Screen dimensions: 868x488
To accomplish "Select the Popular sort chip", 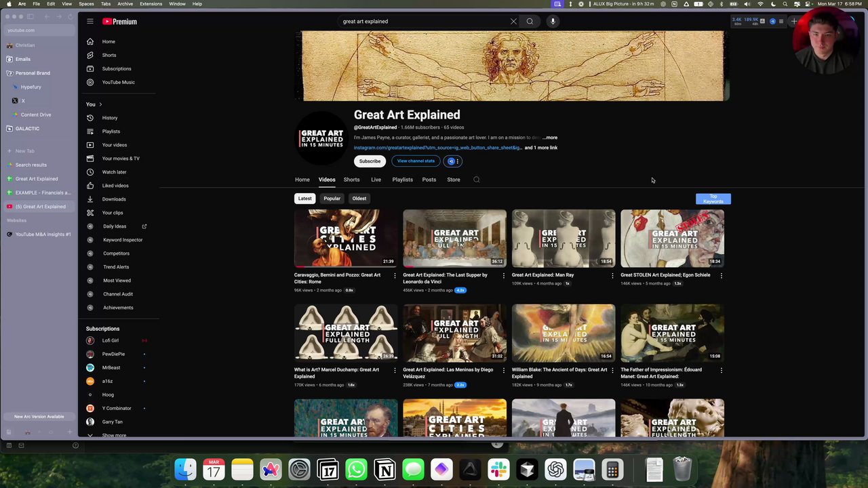I will tap(332, 199).
